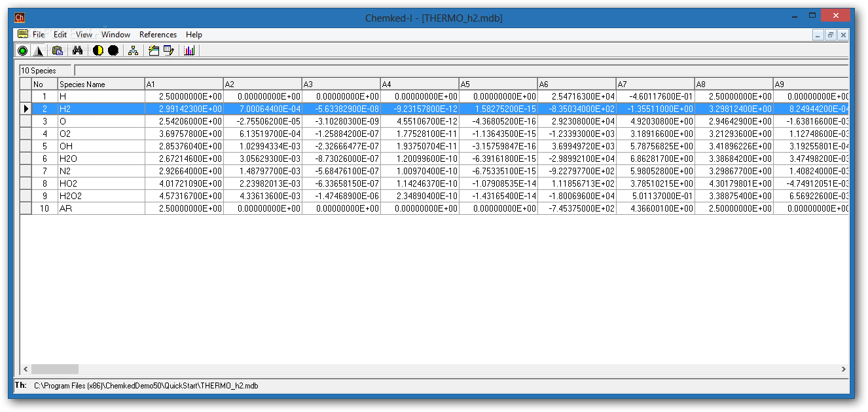Open the References menu
This screenshot has width=868, height=412.
[x=158, y=35]
